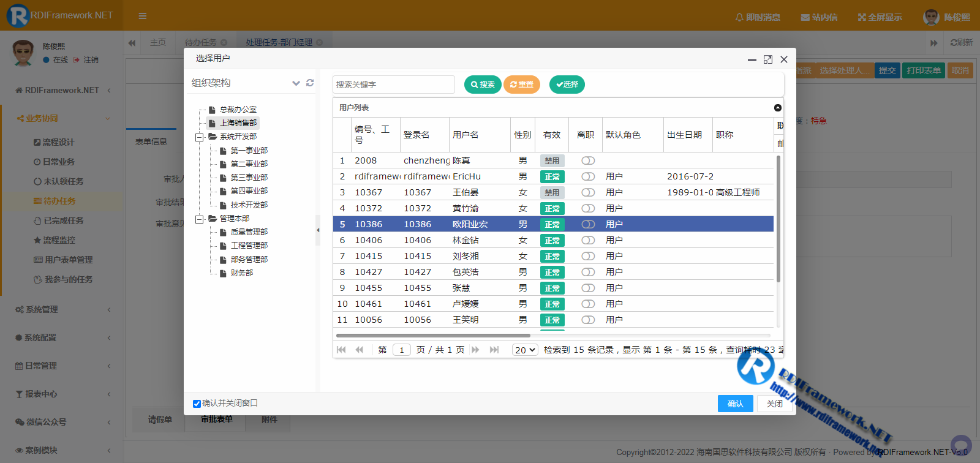Click the hamburger menu icon in header
The height and width of the screenshot is (463, 980).
[x=143, y=16]
